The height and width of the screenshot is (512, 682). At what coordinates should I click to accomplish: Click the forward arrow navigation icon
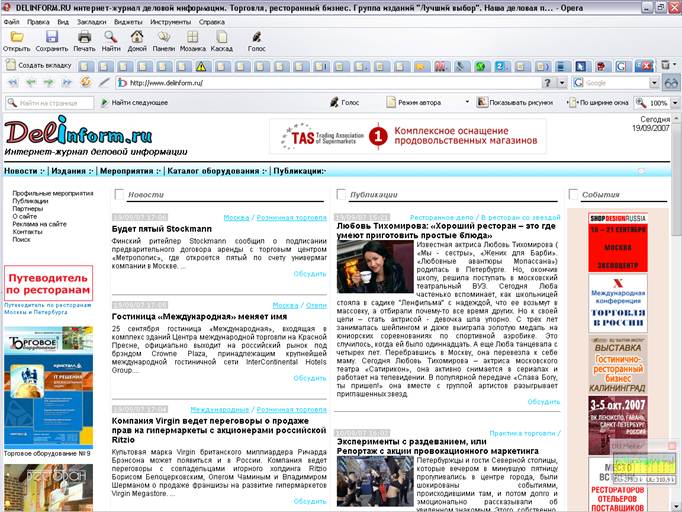pos(48,82)
